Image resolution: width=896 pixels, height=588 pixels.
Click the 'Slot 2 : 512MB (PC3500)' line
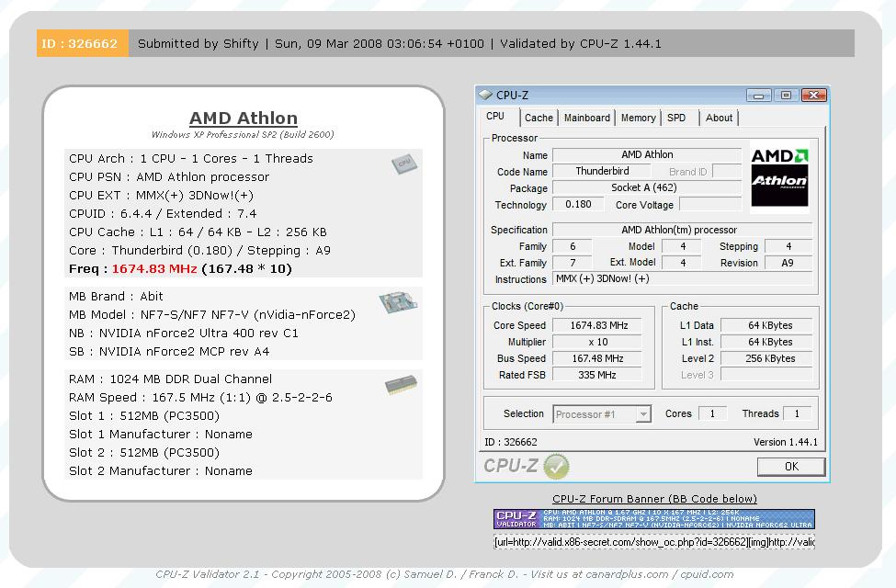click(x=144, y=453)
